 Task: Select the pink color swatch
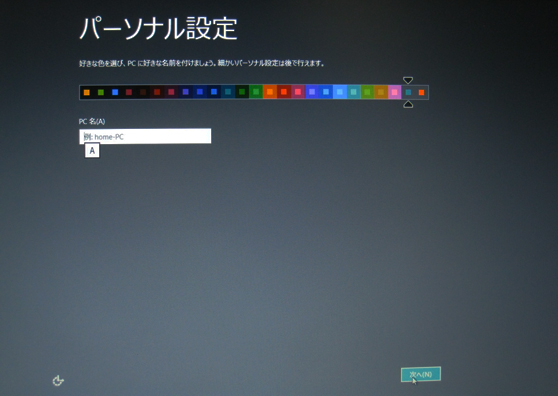[x=394, y=93]
